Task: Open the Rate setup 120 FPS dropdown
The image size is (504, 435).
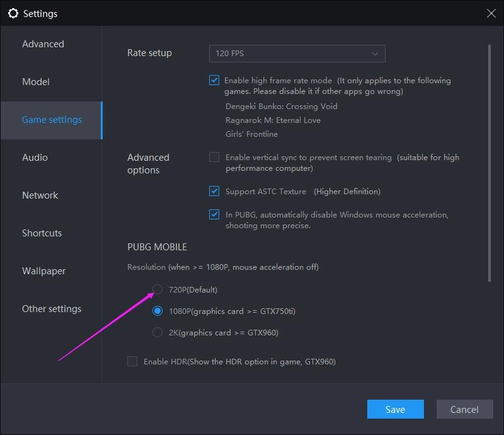Action: [x=297, y=53]
